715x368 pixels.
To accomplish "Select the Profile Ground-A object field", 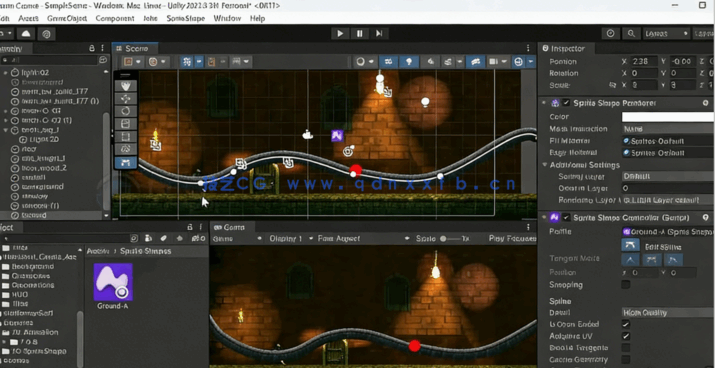I will click(668, 232).
